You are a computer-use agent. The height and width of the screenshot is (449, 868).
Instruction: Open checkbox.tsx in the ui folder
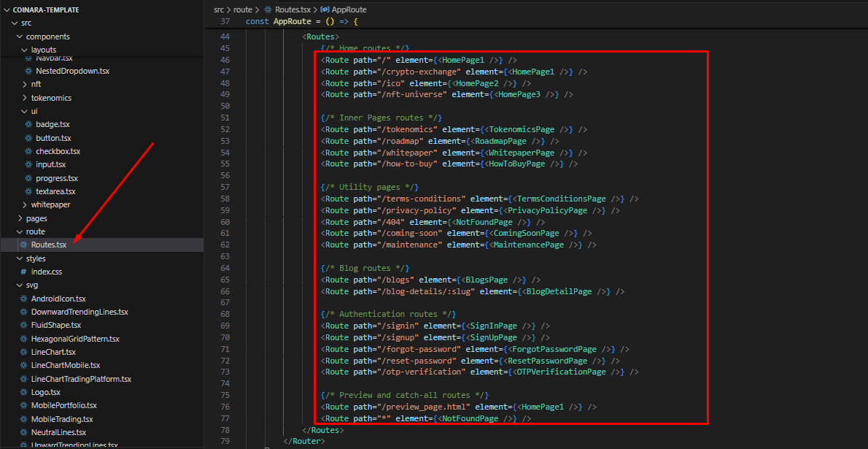pyautogui.click(x=58, y=151)
